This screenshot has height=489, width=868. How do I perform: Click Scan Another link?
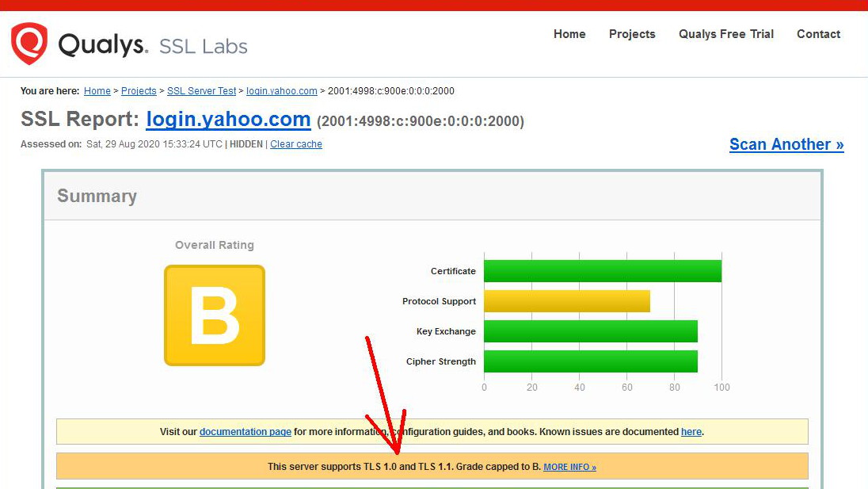786,144
